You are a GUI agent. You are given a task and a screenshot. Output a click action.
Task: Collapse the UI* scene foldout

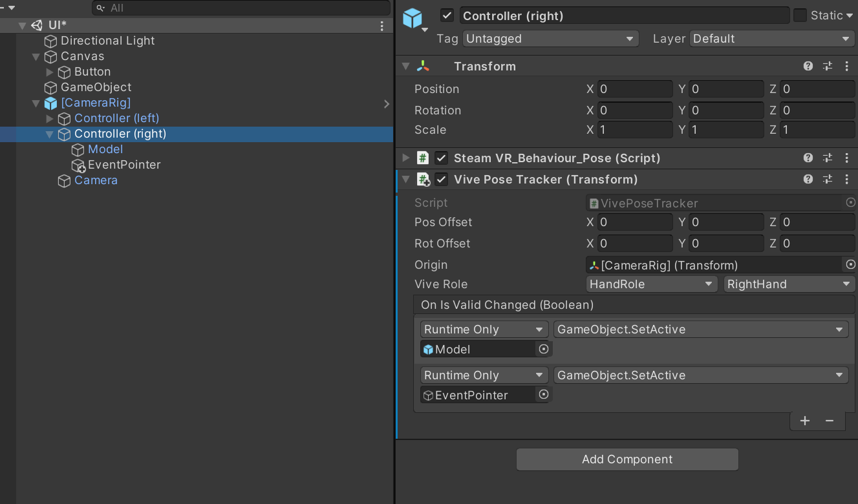pos(23,25)
